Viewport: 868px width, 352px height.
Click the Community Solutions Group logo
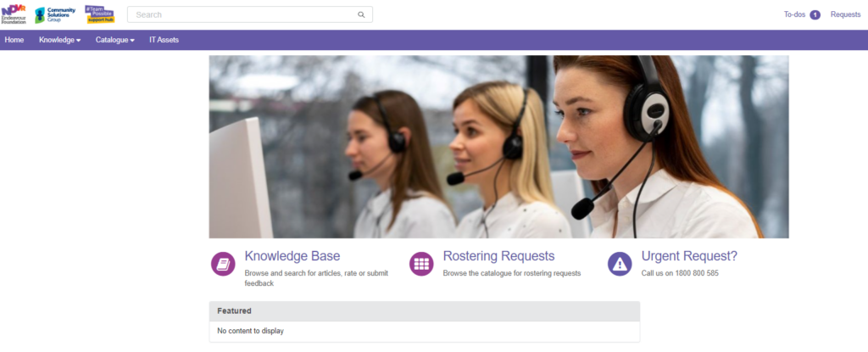(x=54, y=14)
